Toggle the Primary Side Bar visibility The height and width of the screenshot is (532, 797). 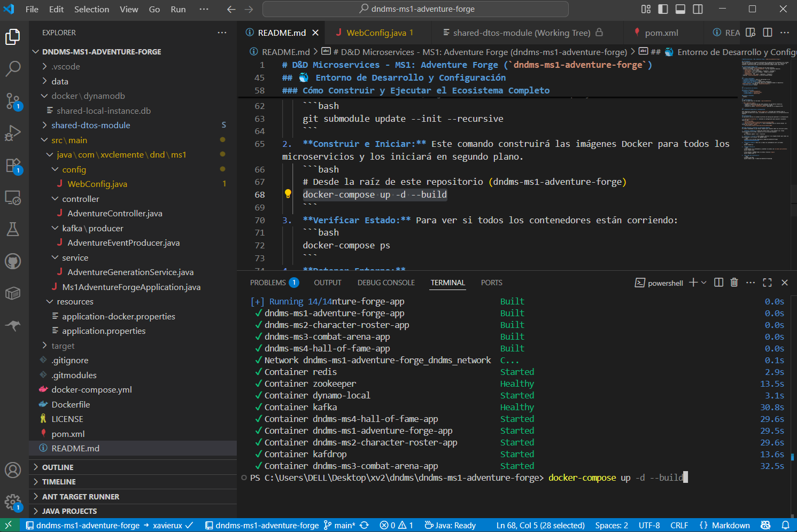[663, 9]
